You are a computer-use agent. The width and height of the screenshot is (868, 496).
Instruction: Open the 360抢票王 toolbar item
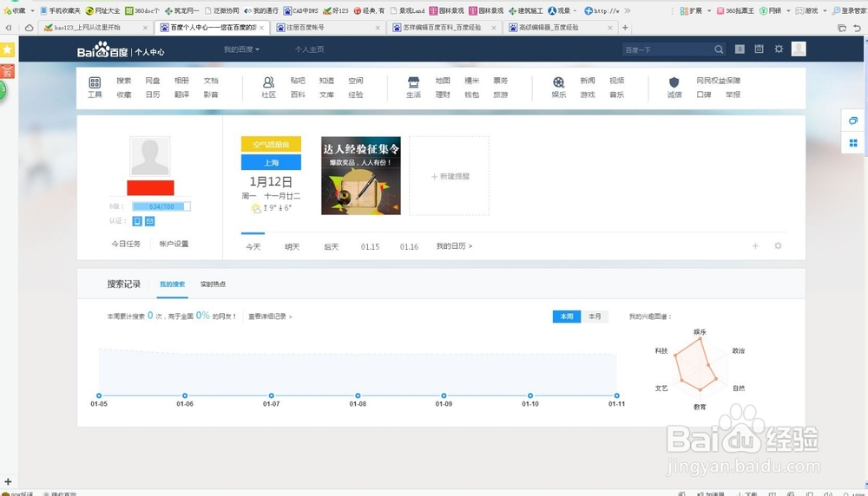point(735,10)
